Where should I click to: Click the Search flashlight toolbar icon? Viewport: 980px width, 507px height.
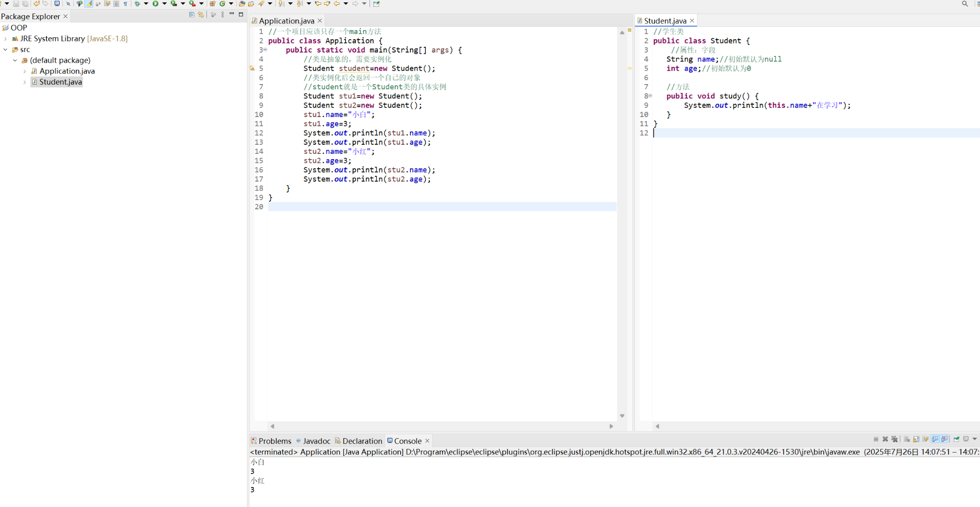pos(261,3)
